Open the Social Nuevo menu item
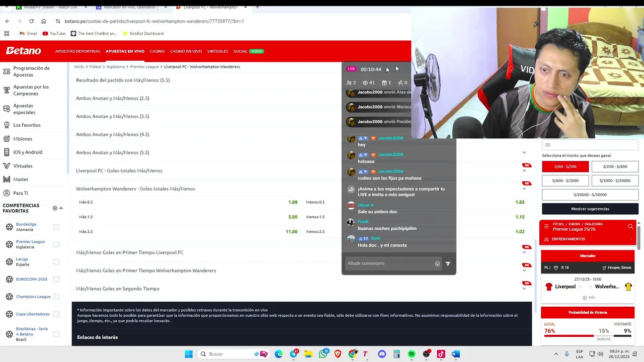 tap(249, 51)
